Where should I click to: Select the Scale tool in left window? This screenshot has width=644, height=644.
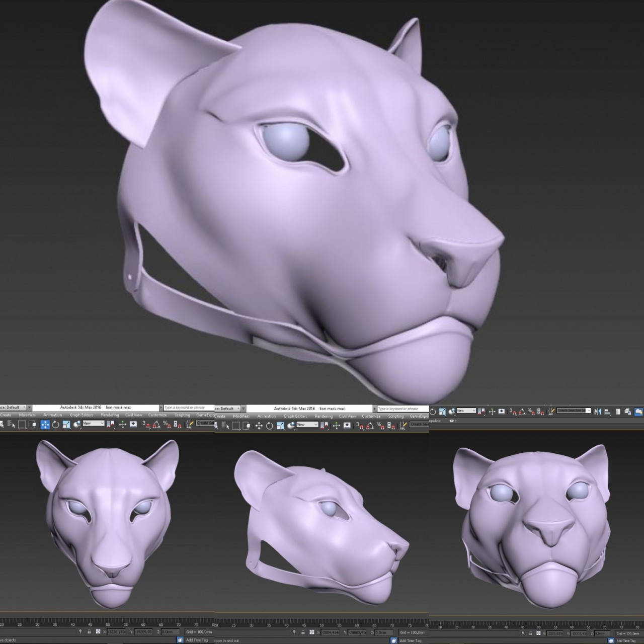coord(66,425)
